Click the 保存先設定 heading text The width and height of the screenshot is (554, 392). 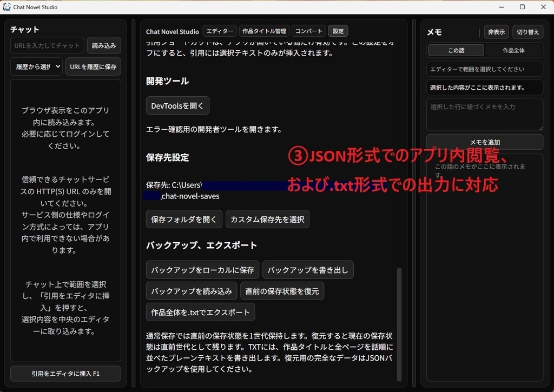pyautogui.click(x=168, y=157)
